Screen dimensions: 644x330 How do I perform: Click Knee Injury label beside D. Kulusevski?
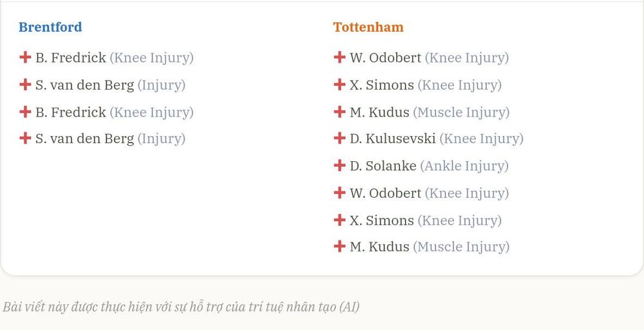point(481,139)
